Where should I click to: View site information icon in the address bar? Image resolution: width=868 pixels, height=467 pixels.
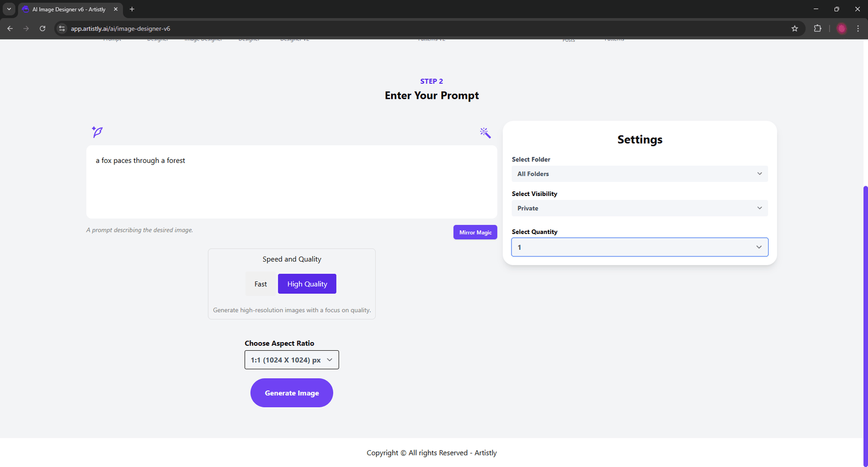coord(62,29)
